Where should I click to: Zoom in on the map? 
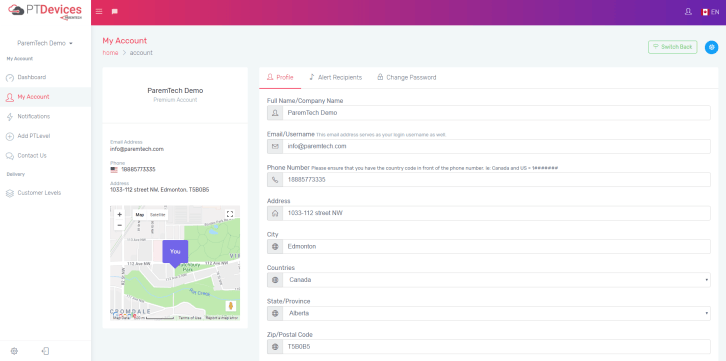tap(119, 215)
